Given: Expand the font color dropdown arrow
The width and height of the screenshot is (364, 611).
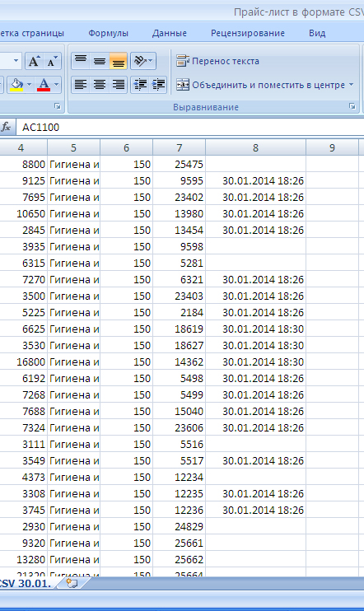Looking at the screenshot, I should click(57, 85).
